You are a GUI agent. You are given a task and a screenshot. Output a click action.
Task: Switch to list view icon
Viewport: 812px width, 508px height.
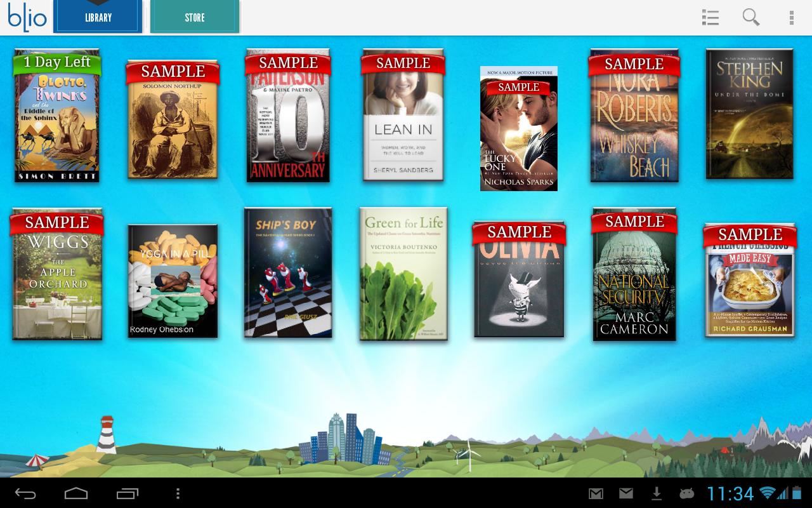[x=710, y=18]
